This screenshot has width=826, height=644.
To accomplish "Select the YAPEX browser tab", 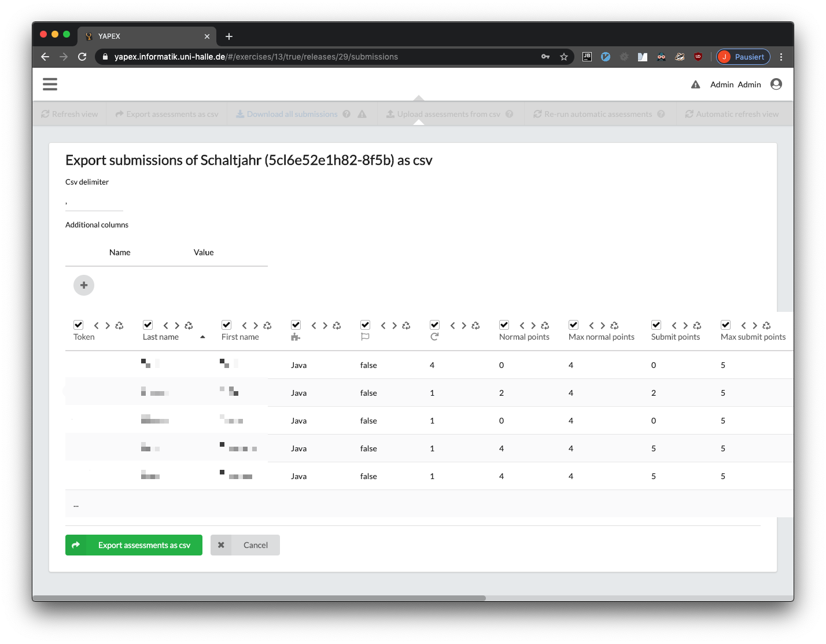I will coord(145,36).
